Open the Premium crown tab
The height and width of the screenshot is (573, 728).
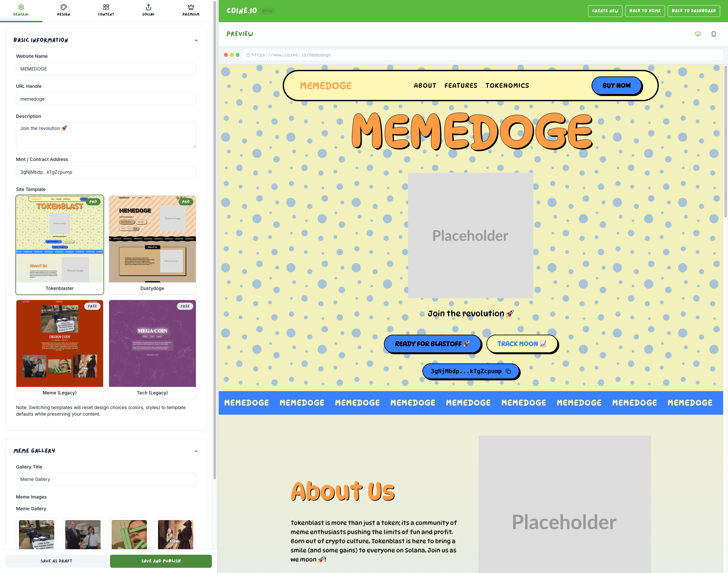click(x=191, y=10)
